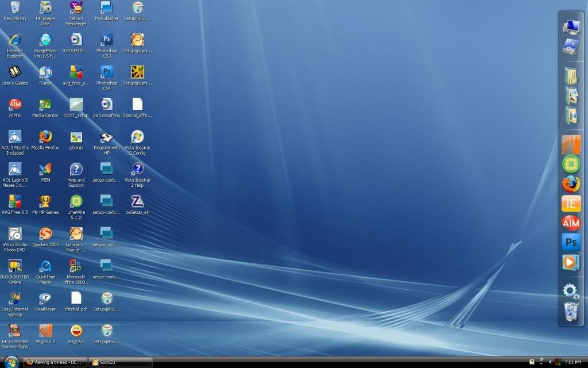Open Photoshop Ps icon in side dock
Viewport: 588px width, 368px height.
[571, 242]
